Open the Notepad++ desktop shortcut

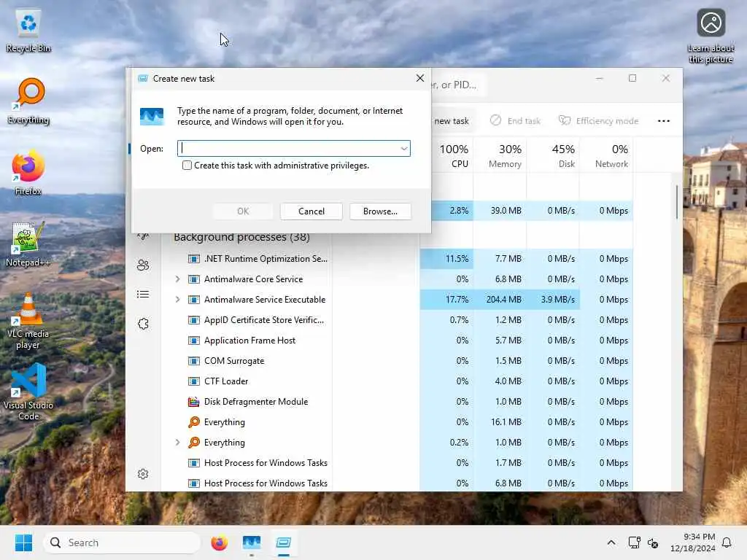click(x=28, y=244)
